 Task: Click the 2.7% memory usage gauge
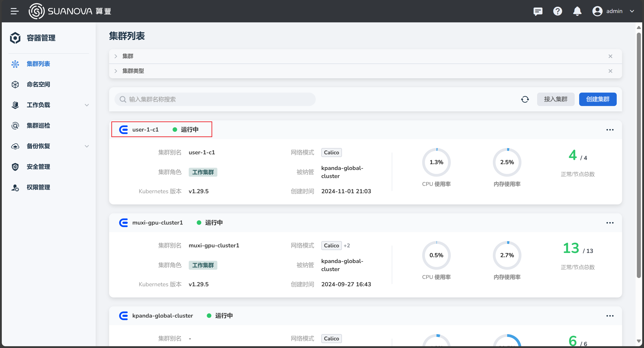[507, 255]
